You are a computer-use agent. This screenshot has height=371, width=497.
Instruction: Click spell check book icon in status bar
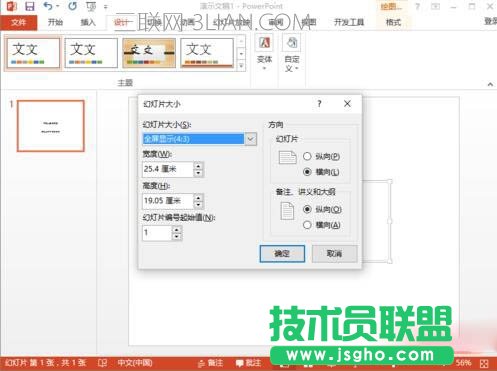[x=102, y=363]
